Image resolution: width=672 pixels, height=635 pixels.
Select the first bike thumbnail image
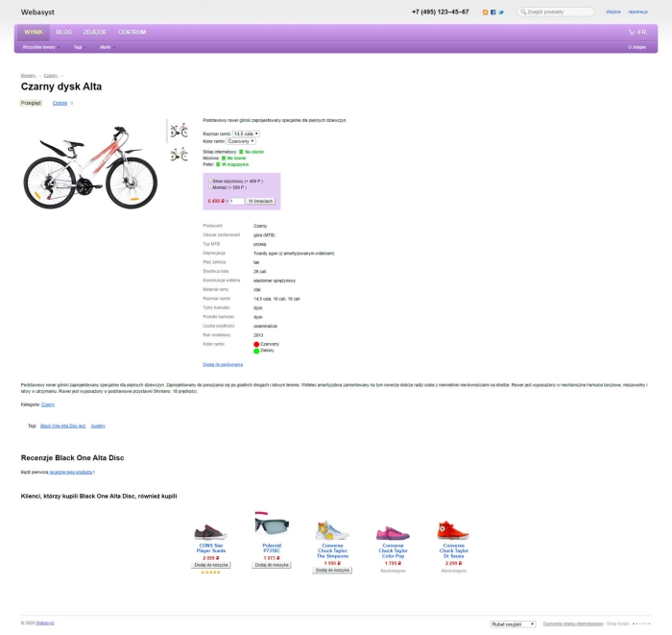(179, 131)
